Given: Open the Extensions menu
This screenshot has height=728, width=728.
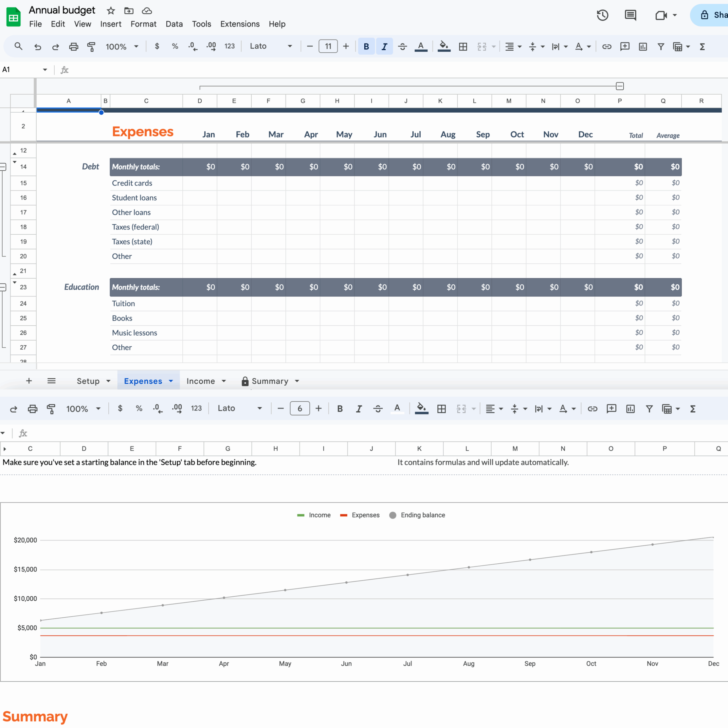Looking at the screenshot, I should coord(240,24).
